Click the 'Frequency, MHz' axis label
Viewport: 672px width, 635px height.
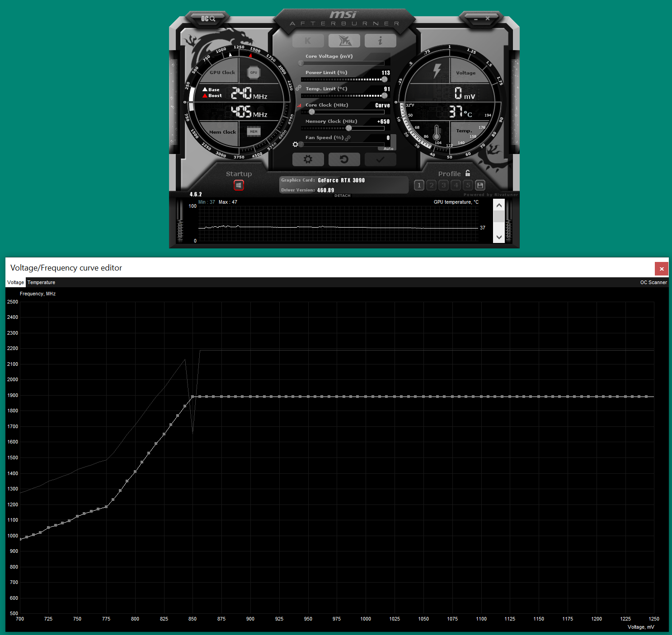point(38,294)
